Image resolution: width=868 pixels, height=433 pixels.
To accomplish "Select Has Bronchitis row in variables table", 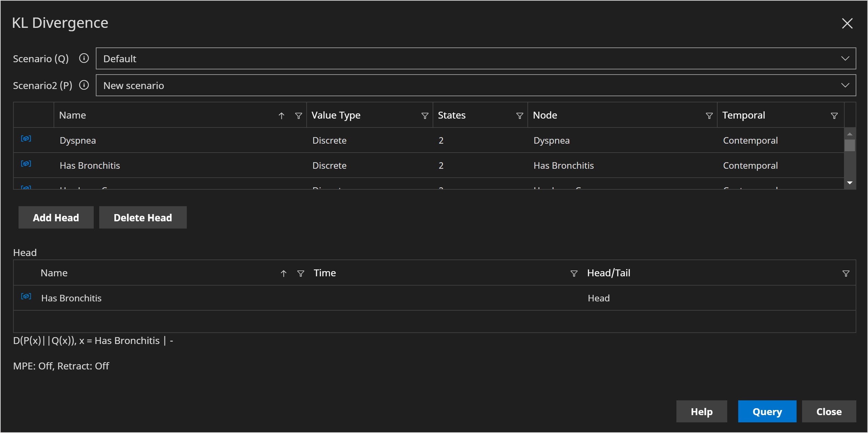I will coord(90,166).
